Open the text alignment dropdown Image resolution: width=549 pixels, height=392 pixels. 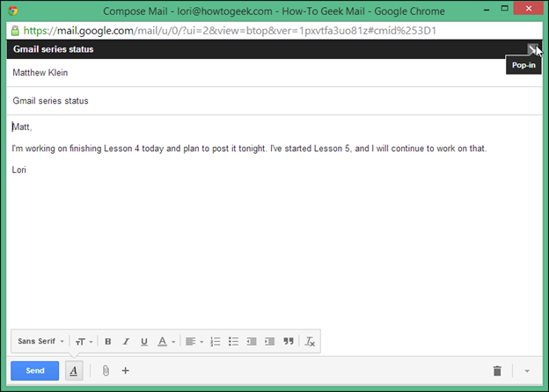(194, 342)
